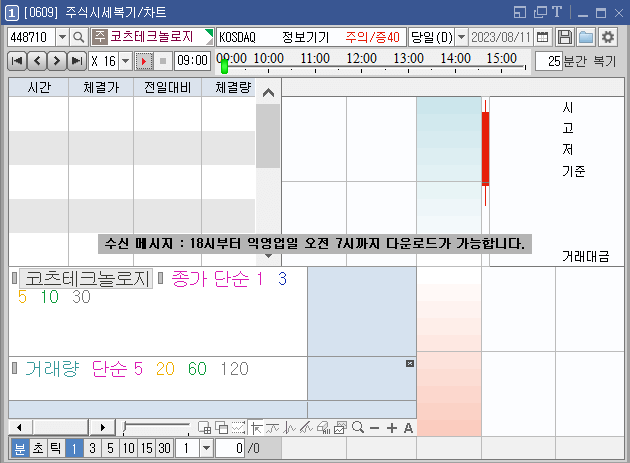Select the 5 interval button
The height and width of the screenshot is (463, 630).
click(110, 448)
